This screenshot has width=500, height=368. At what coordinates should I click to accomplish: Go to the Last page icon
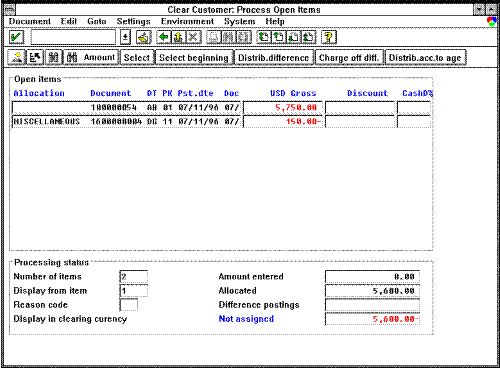coord(308,37)
